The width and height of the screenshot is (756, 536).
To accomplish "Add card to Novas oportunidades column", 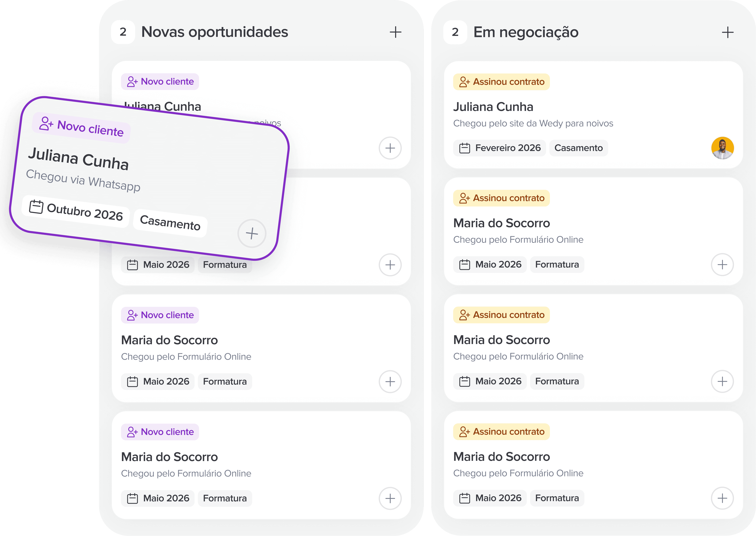I will click(395, 32).
